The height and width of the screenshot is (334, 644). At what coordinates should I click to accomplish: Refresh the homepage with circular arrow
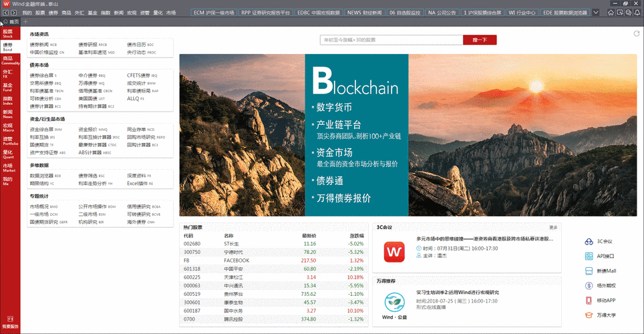636,33
